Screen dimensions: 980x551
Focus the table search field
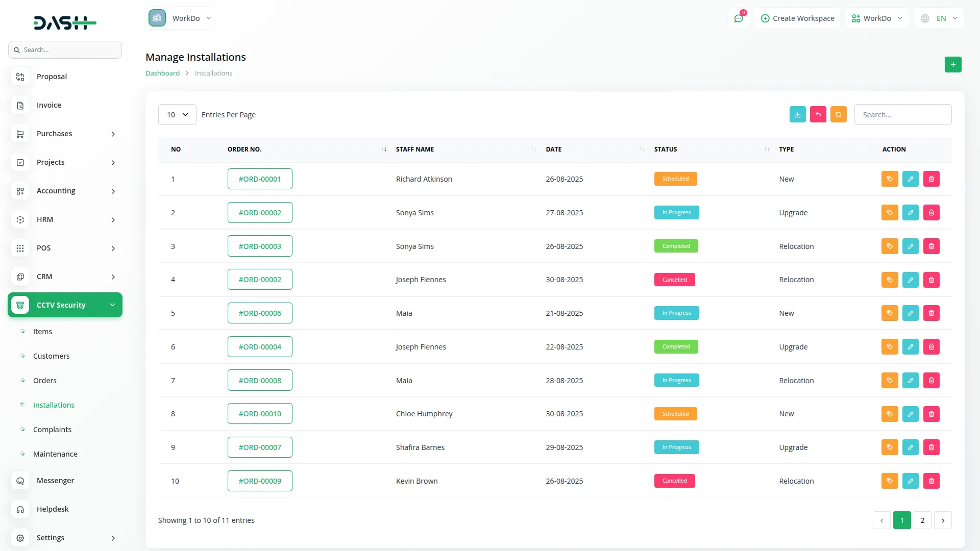(x=902, y=115)
